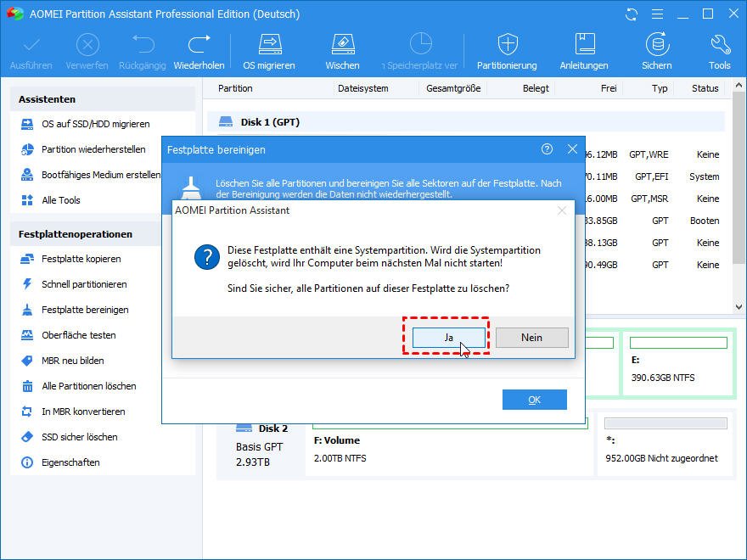Viewport: 747px width, 560px height.
Task: Open the hamburger menu in title bar
Action: [657, 14]
